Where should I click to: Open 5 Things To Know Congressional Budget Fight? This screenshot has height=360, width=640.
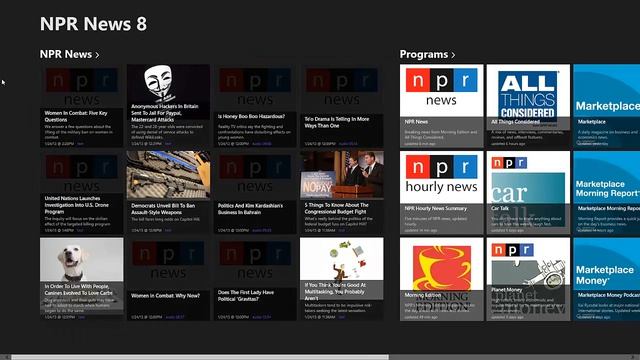point(342,193)
